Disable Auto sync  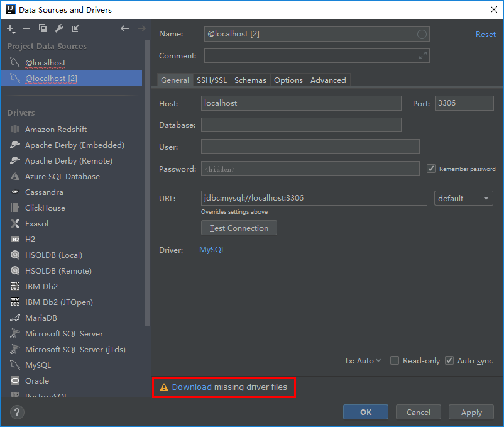(449, 360)
